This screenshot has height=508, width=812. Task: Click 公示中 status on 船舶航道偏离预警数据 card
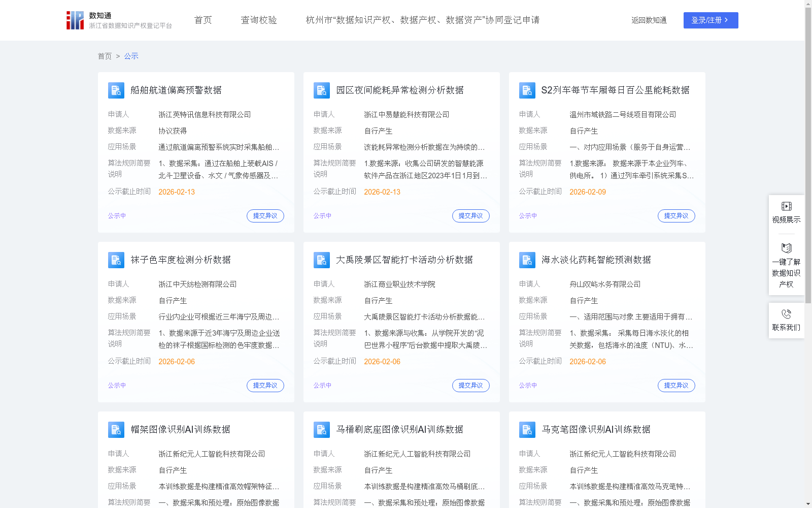click(117, 216)
